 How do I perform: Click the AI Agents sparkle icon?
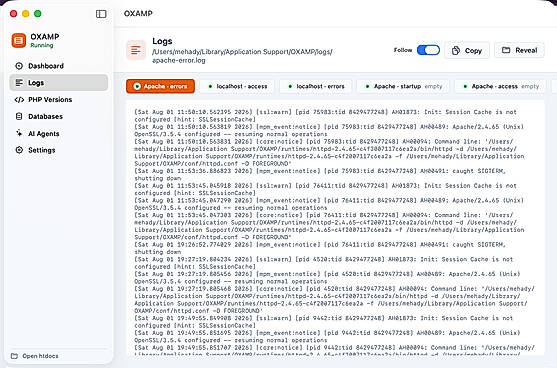click(x=19, y=133)
